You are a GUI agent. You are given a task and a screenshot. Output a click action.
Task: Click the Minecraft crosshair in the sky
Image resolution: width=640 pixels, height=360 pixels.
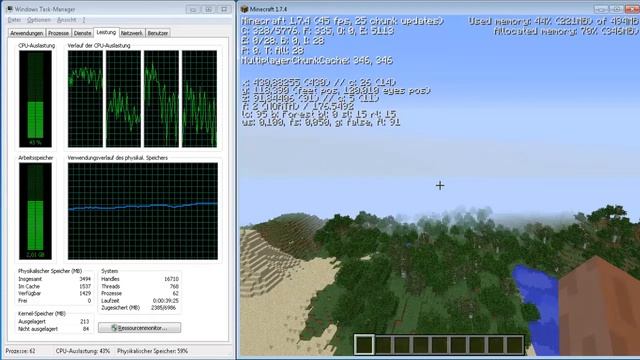pyautogui.click(x=440, y=186)
